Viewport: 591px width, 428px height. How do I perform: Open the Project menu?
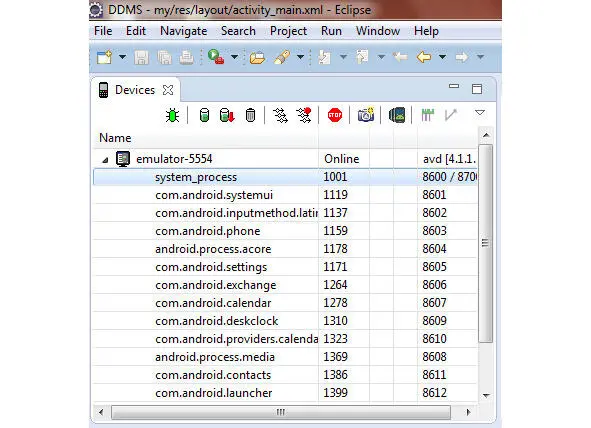(288, 31)
